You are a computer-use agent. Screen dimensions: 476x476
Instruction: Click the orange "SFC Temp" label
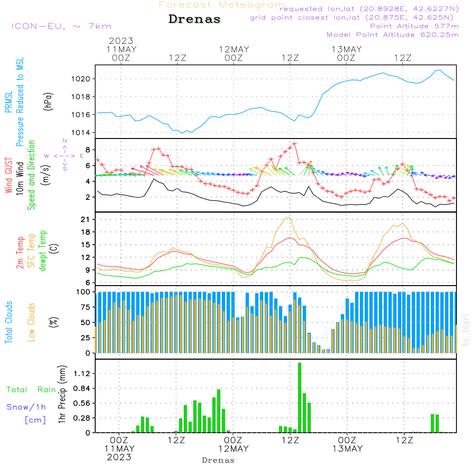[31, 251]
